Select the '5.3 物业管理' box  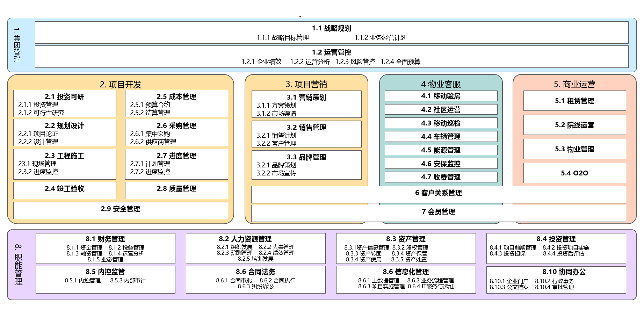point(574,149)
